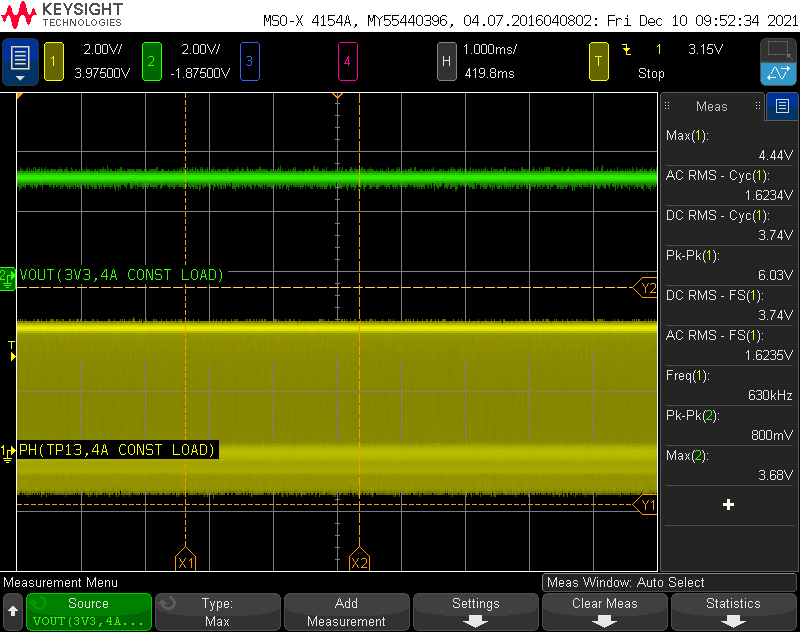Click the trigger level 3.15V value
The height and width of the screenshot is (632, 800).
click(x=706, y=49)
